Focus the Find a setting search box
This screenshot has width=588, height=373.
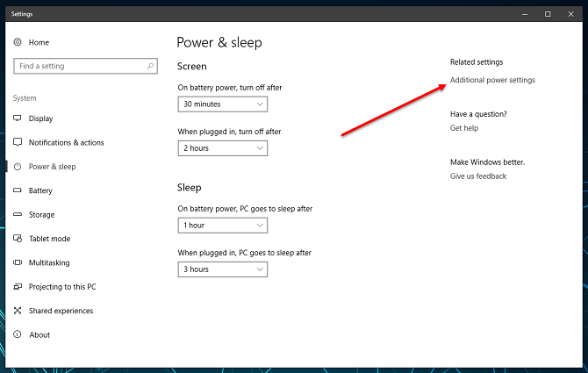(79, 66)
